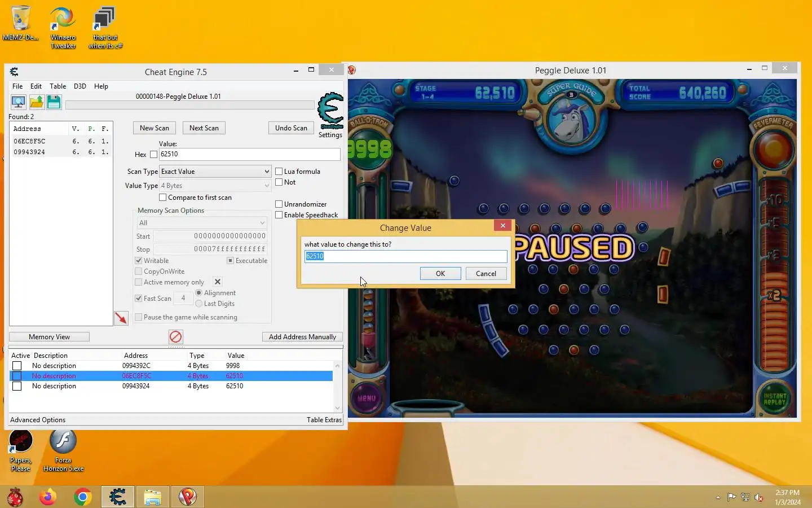Open Recycle Bin desktop icon

point(20,24)
